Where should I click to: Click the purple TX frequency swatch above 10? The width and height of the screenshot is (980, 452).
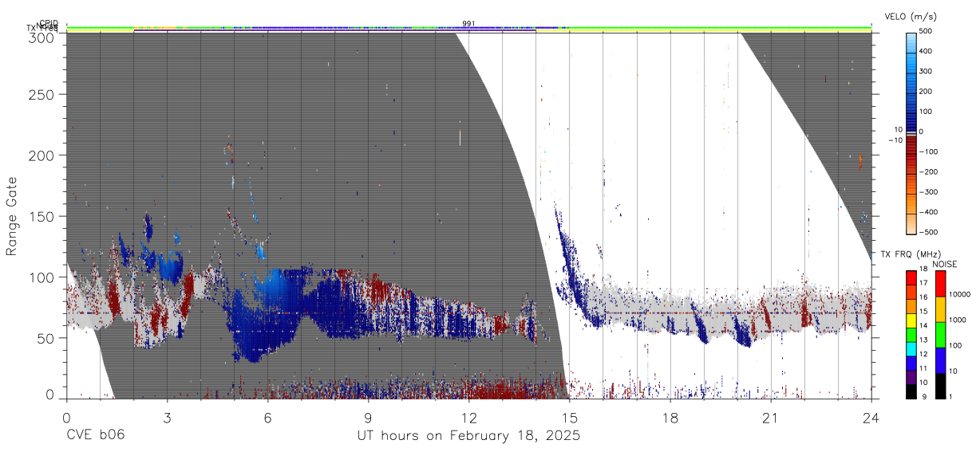(x=911, y=375)
